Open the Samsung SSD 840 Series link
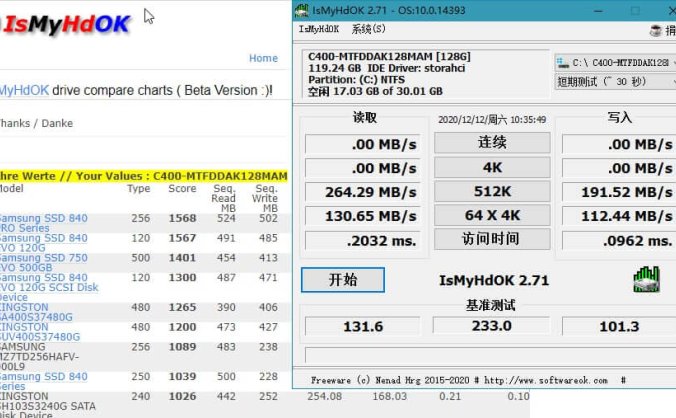This screenshot has width=676, height=418. click(43, 381)
